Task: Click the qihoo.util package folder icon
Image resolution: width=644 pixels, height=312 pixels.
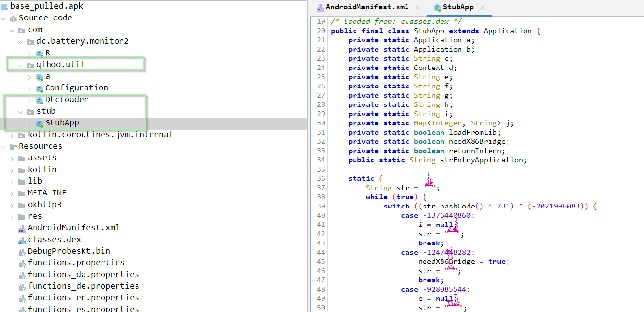Action: (x=31, y=65)
